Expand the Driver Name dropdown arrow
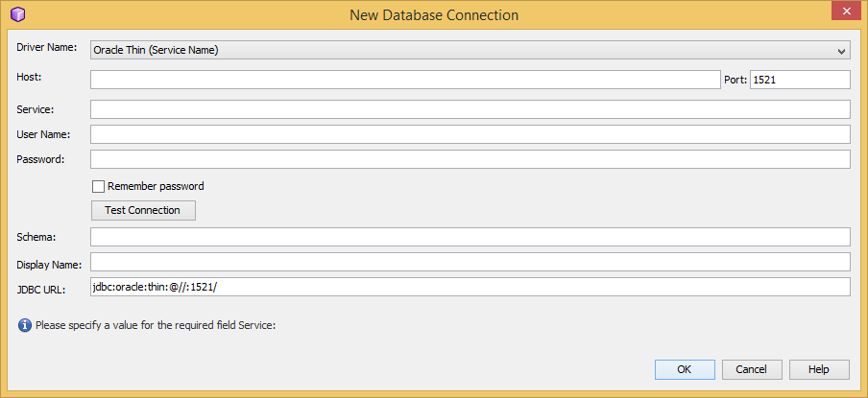Screen dimensions: 868x398 click(x=841, y=50)
